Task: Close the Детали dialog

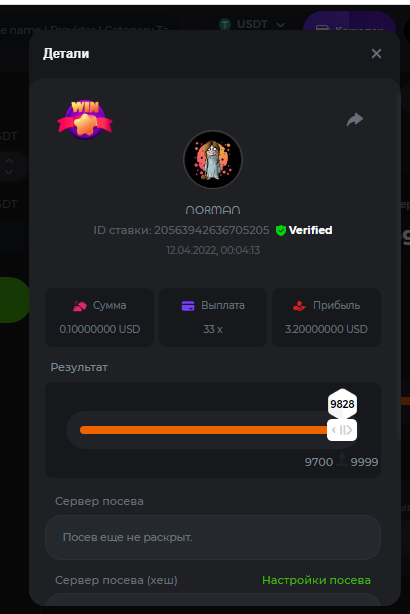Action: click(x=376, y=54)
